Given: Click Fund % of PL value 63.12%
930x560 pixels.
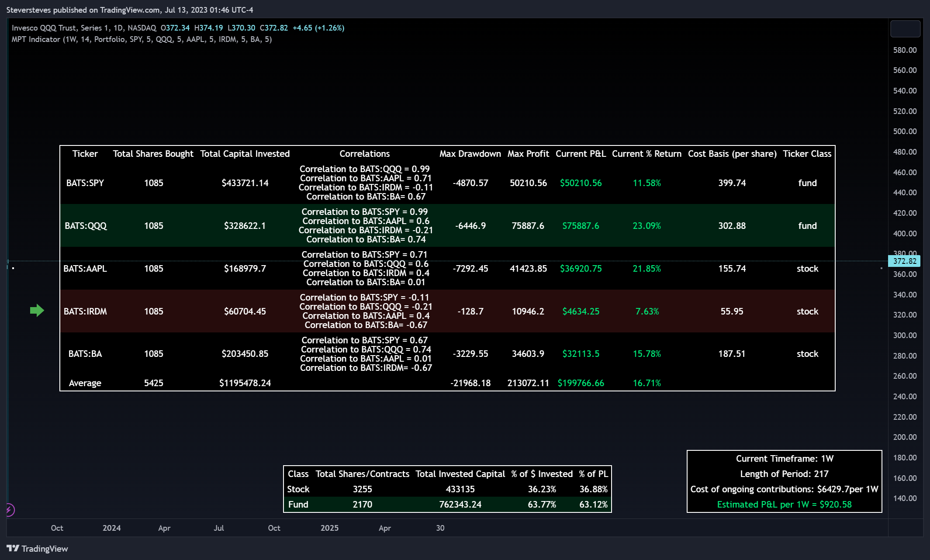Looking at the screenshot, I should tap(594, 505).
